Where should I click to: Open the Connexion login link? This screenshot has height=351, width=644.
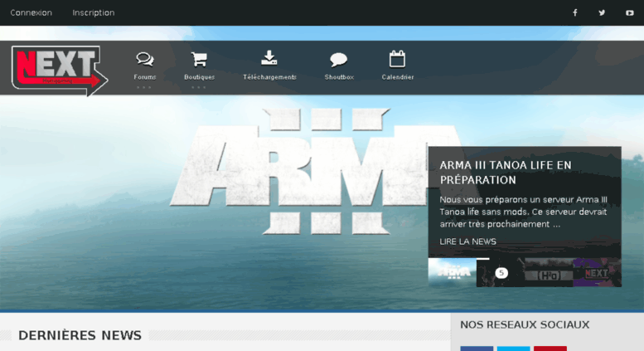point(31,12)
